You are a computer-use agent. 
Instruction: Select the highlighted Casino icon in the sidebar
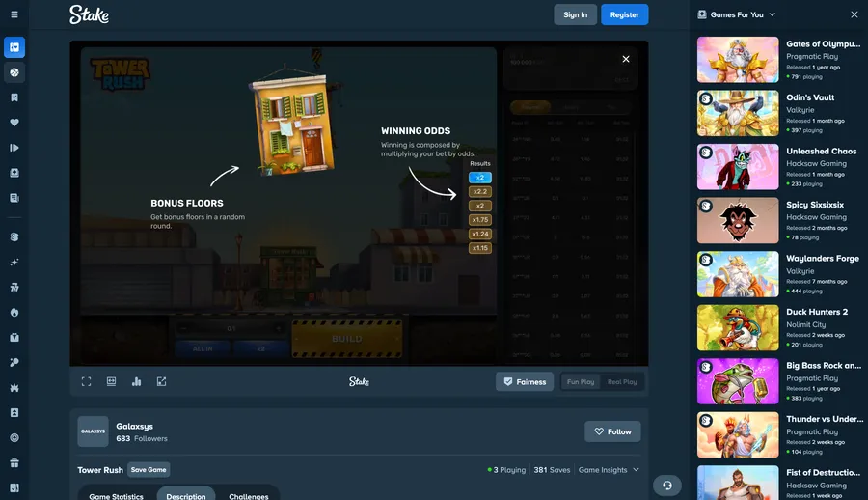(x=14, y=47)
